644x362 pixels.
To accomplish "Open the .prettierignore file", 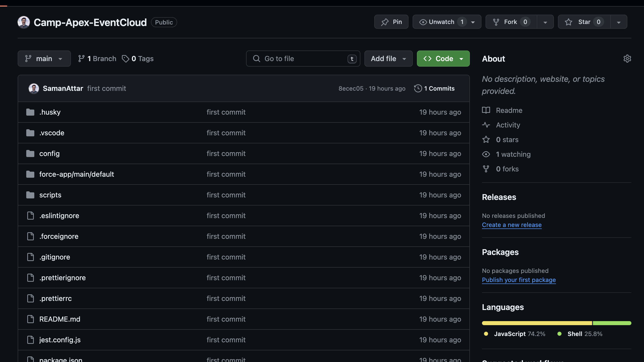I will pyautogui.click(x=63, y=278).
